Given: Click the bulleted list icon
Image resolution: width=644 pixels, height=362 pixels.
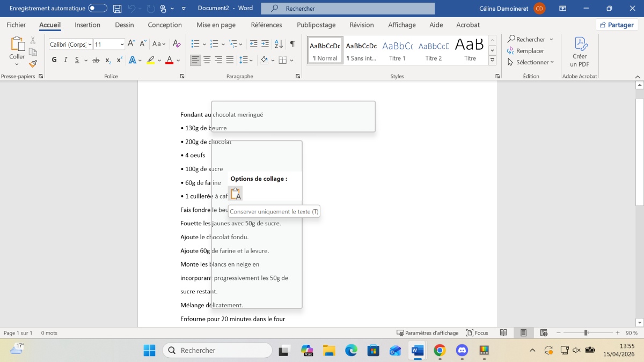Looking at the screenshot, I should coord(195,44).
